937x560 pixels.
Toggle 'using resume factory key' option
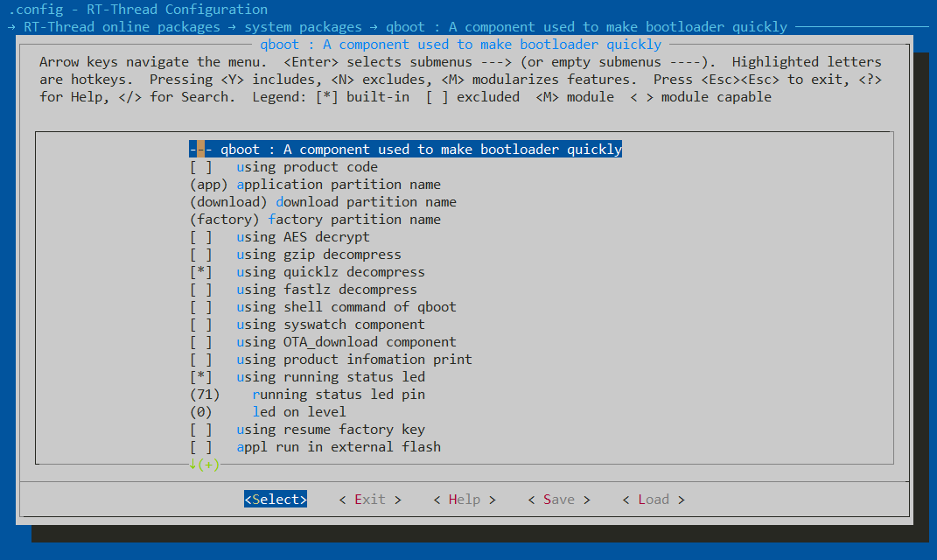coord(307,429)
